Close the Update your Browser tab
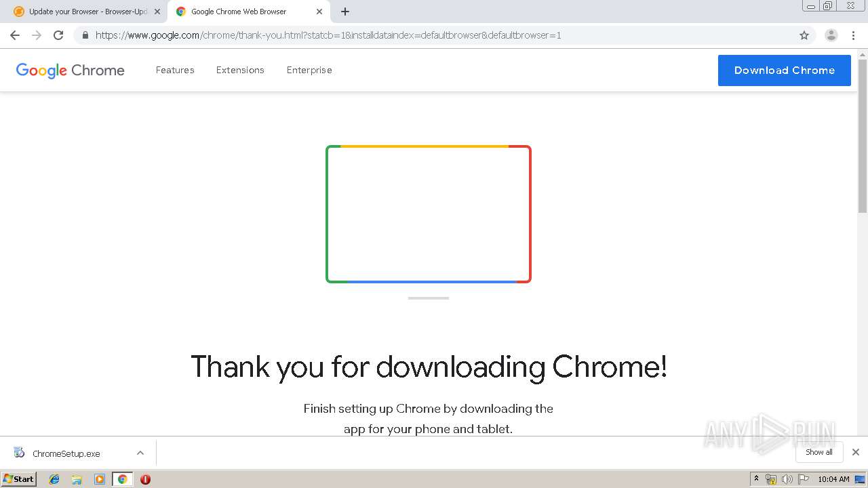 (x=157, y=12)
